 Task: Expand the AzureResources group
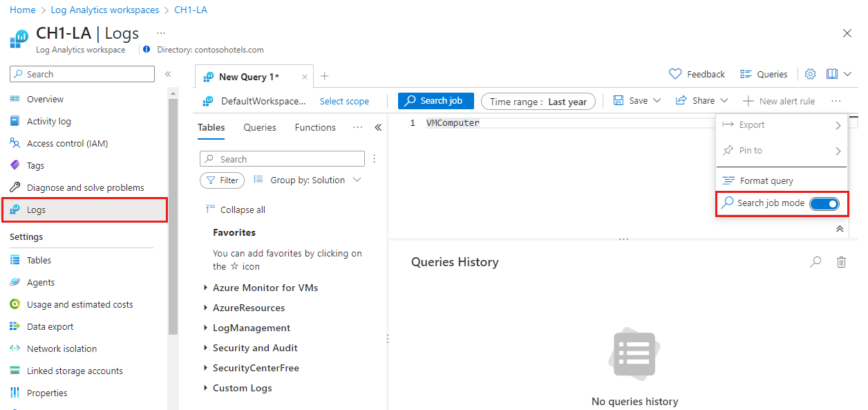(x=245, y=308)
